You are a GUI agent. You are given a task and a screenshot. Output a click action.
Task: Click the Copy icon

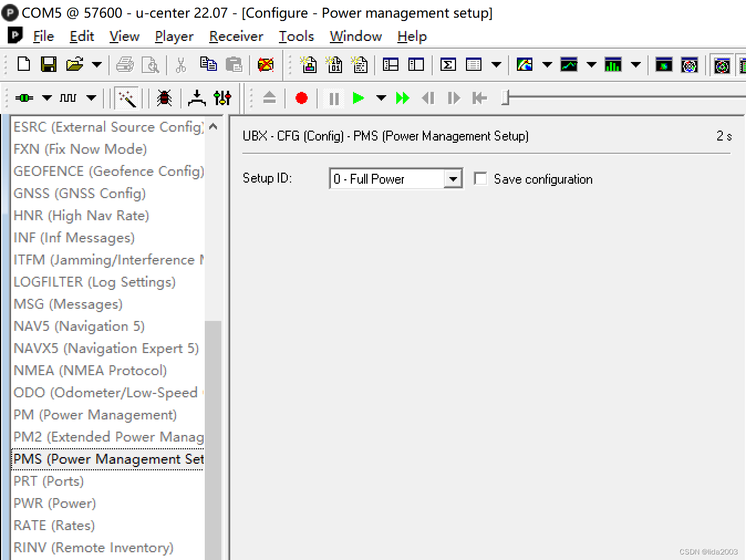click(x=208, y=65)
